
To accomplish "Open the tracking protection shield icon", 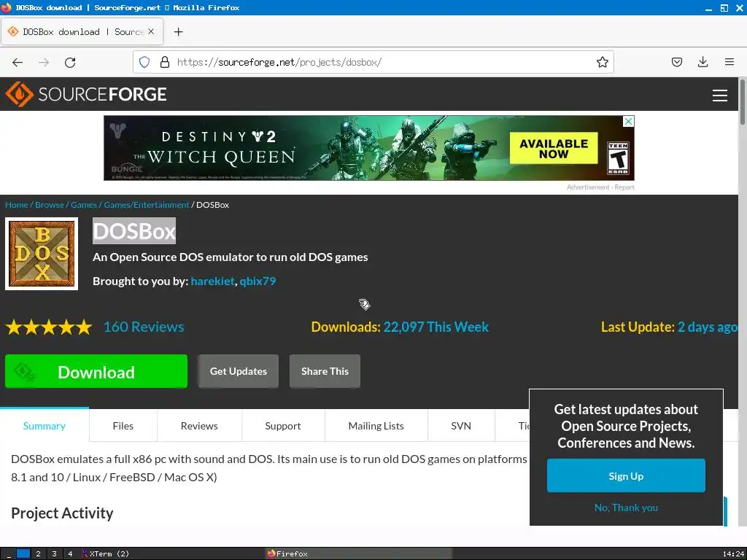I will click(x=144, y=63).
